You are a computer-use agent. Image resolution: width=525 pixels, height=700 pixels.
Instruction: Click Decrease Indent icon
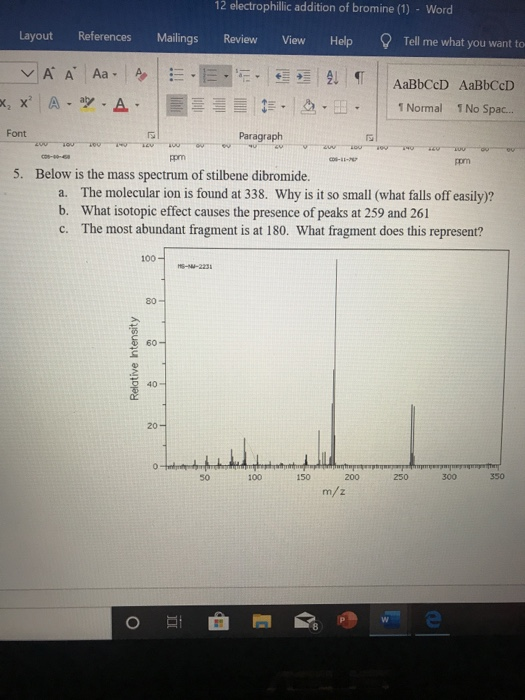pyautogui.click(x=282, y=77)
